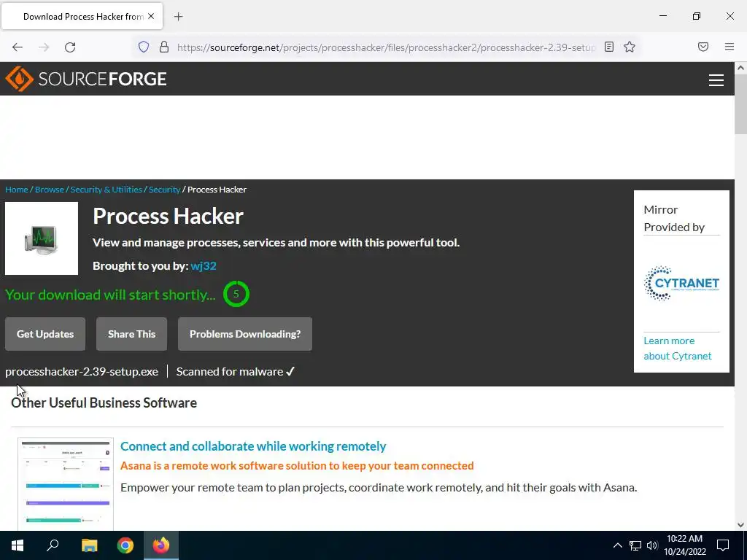Bookmark this page with the star icon
The image size is (747, 560).
point(630,47)
